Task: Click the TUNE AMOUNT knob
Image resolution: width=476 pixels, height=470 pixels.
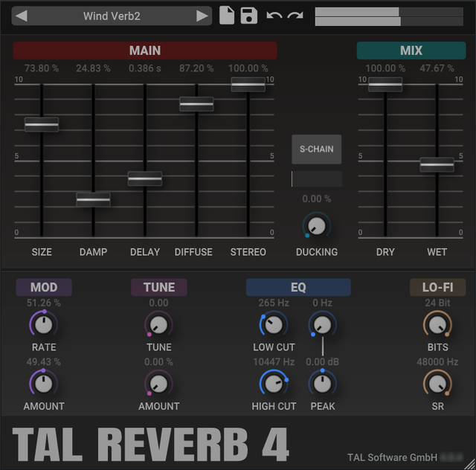Action: tap(158, 384)
